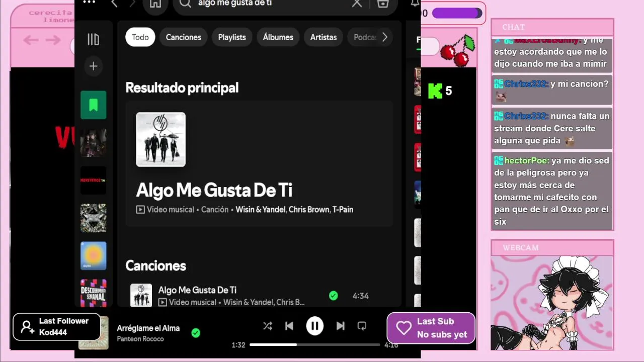Collapse Your Library sidebar icon
This screenshot has width=644, height=362.
pyautogui.click(x=93, y=39)
